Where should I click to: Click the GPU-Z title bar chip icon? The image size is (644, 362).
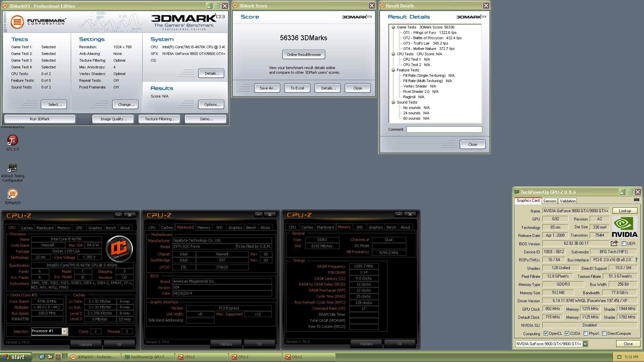(x=517, y=192)
